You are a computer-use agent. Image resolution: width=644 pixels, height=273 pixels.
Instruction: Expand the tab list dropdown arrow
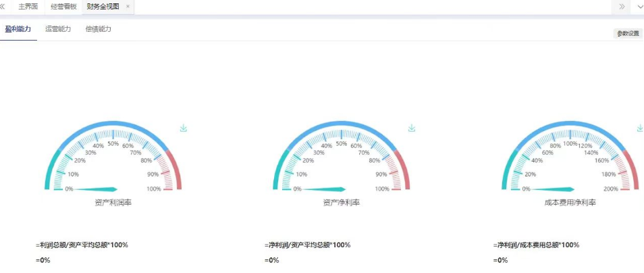(639, 6)
